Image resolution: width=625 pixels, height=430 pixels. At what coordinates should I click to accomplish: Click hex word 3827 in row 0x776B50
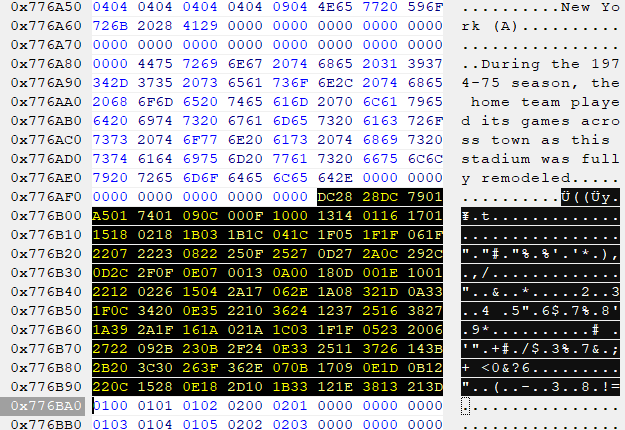[425, 311]
